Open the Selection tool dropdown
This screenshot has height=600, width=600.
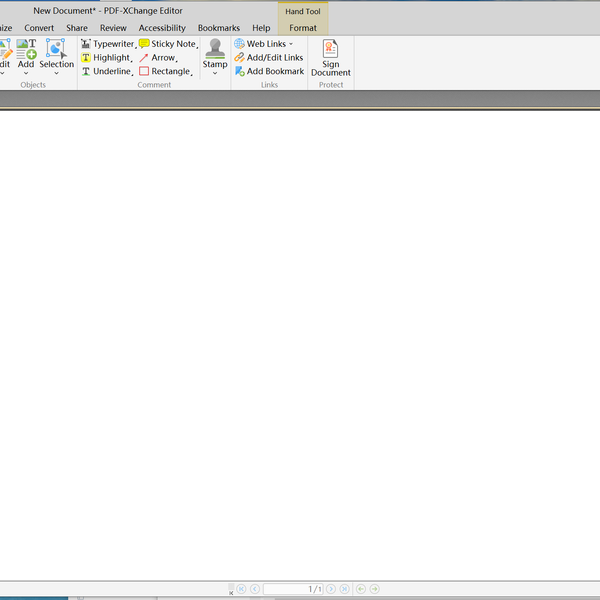point(57,73)
